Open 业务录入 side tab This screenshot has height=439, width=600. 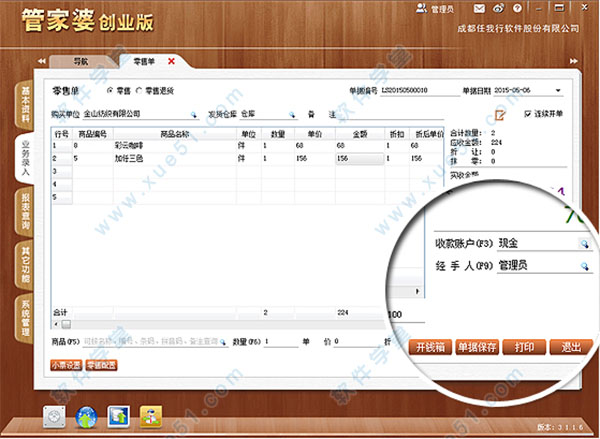click(25, 158)
